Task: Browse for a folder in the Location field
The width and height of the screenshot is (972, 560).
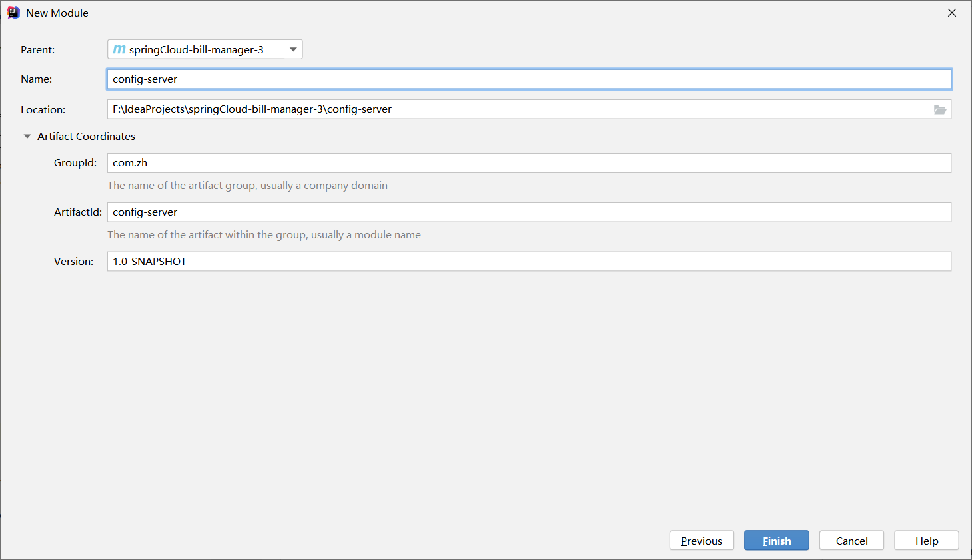Action: [939, 110]
